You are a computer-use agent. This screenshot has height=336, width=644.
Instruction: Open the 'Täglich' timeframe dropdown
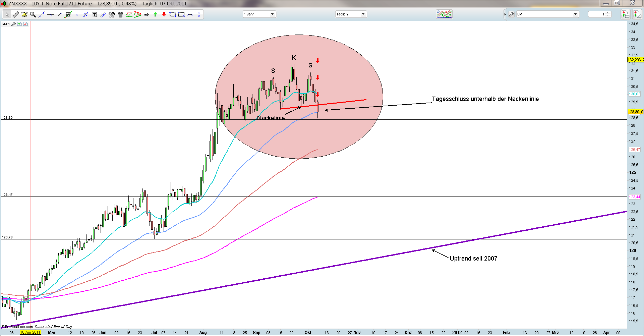[x=363, y=14]
